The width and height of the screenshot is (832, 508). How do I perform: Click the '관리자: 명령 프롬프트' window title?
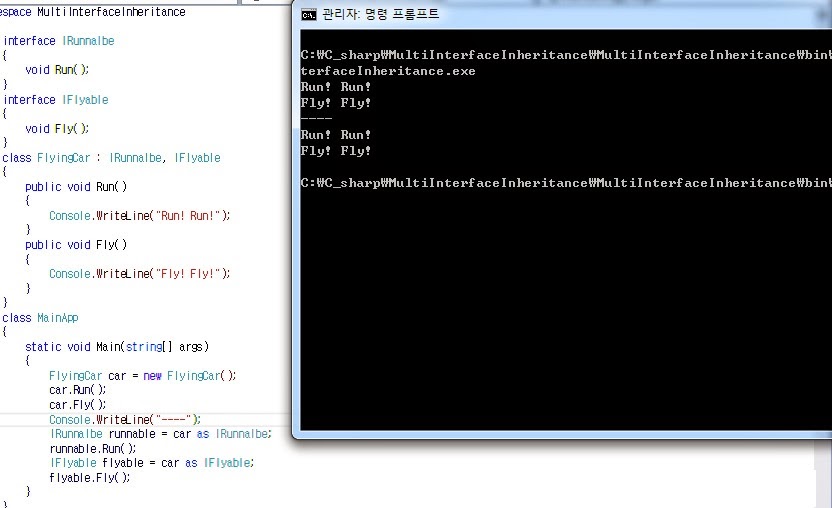380,14
